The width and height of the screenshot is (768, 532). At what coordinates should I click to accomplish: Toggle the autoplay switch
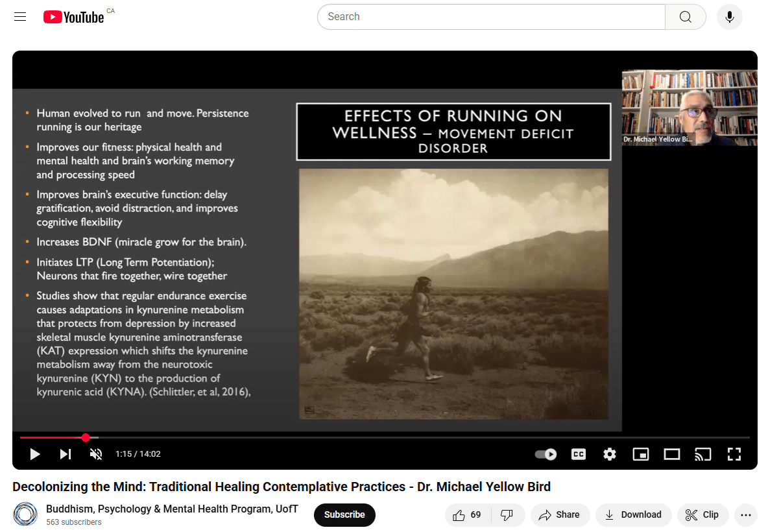click(546, 454)
